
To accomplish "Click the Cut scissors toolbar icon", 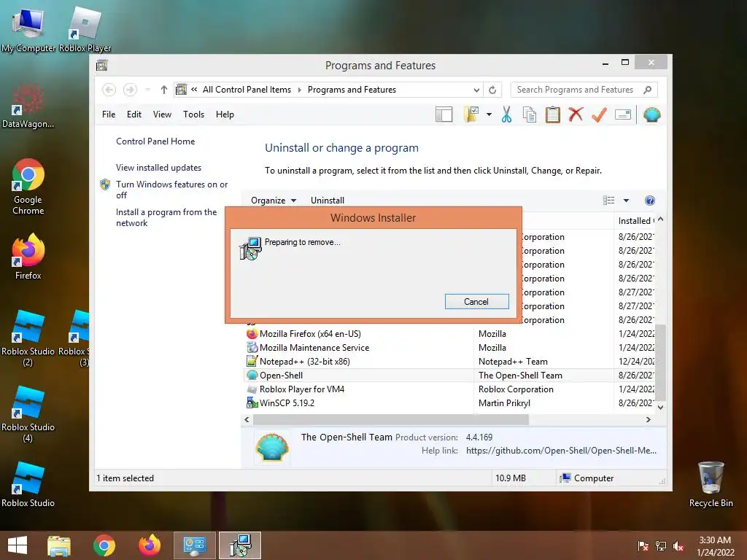I will click(506, 114).
